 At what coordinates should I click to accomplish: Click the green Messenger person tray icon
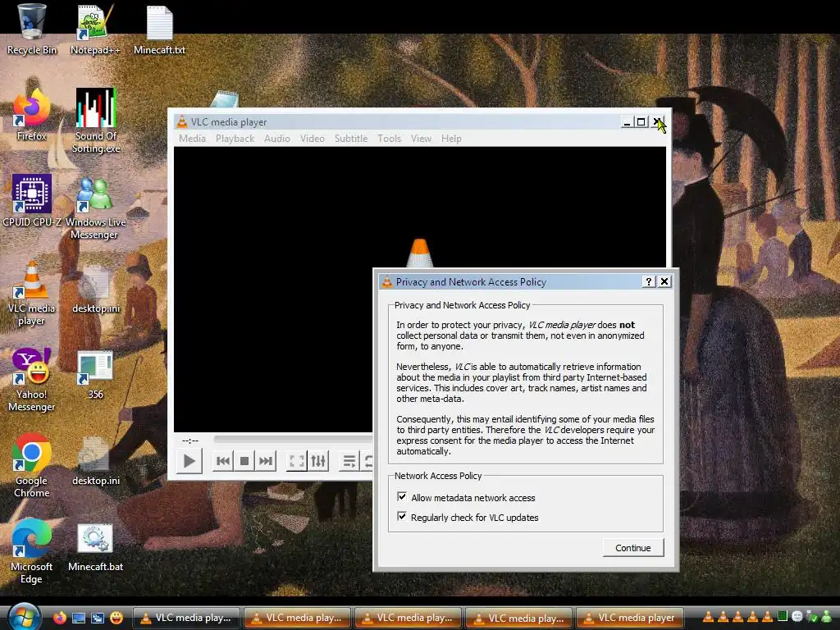click(827, 617)
